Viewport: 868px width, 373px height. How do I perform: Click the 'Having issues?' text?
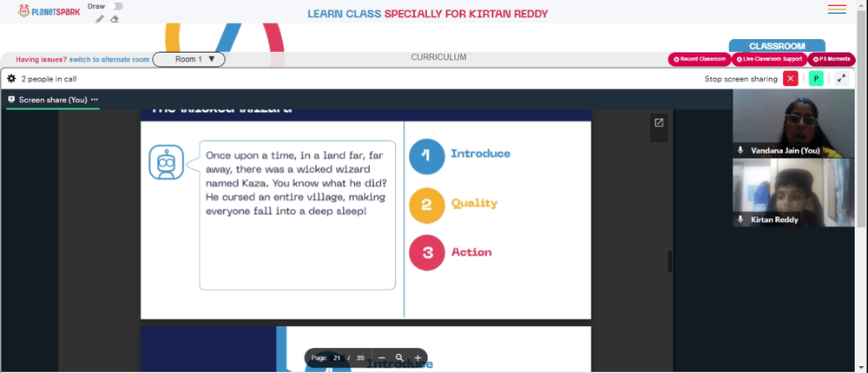pyautogui.click(x=42, y=60)
